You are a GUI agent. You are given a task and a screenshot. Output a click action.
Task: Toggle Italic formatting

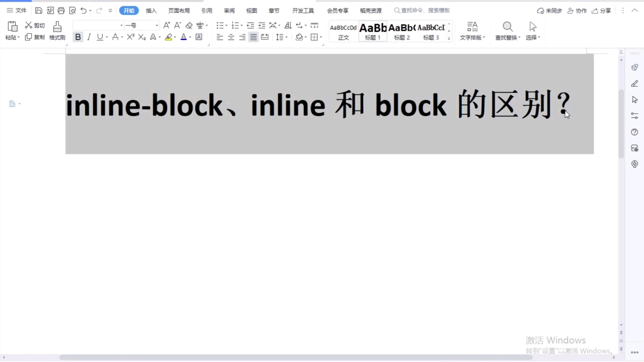point(89,37)
